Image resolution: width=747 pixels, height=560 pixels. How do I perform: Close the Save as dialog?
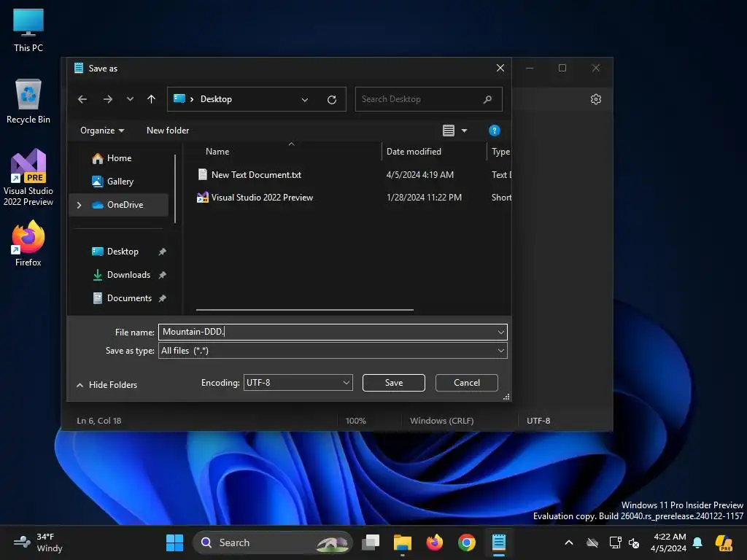(x=500, y=68)
